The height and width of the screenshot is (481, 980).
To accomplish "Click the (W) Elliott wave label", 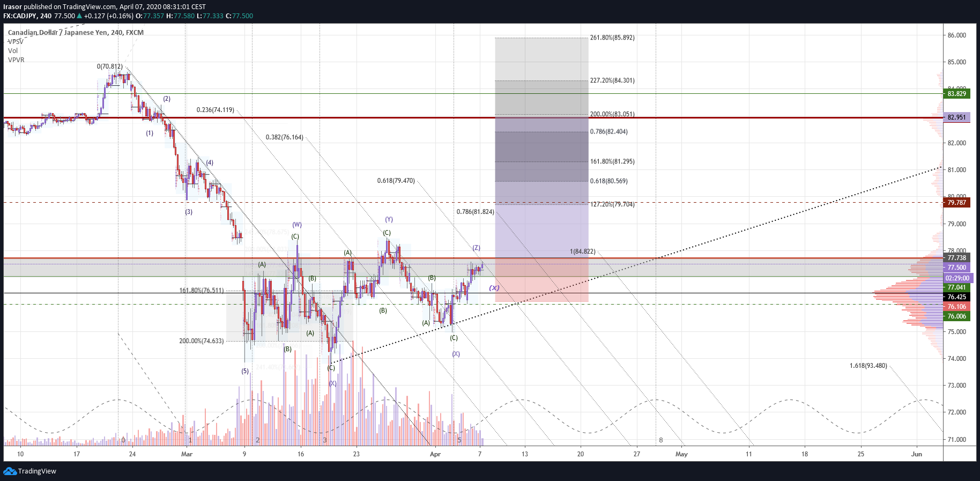I will pos(297,225).
